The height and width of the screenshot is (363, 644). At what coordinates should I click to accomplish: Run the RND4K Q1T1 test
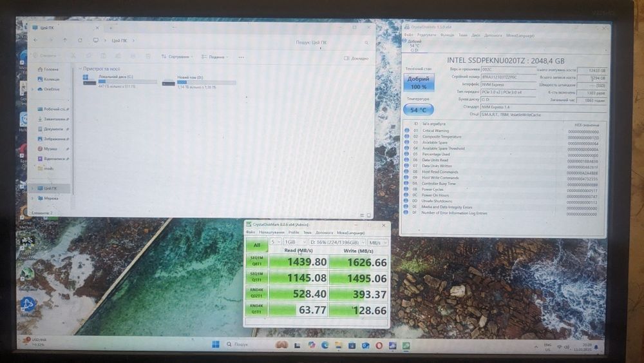[257, 309]
